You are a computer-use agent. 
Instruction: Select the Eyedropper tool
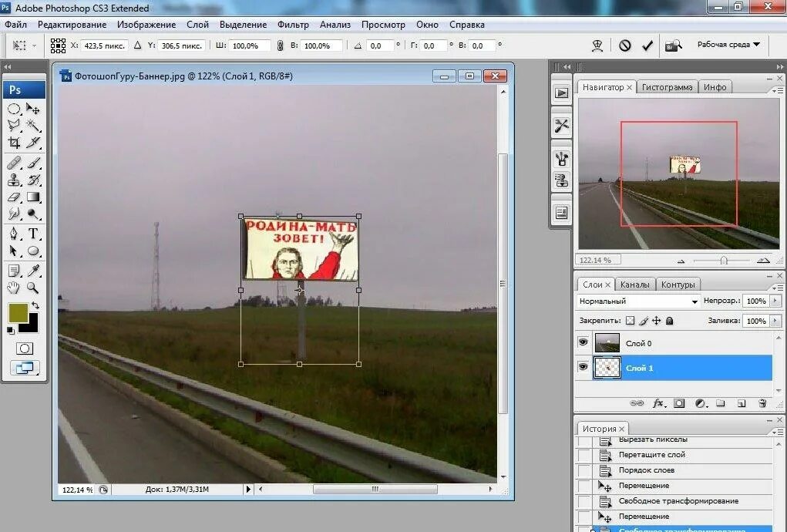coord(33,271)
